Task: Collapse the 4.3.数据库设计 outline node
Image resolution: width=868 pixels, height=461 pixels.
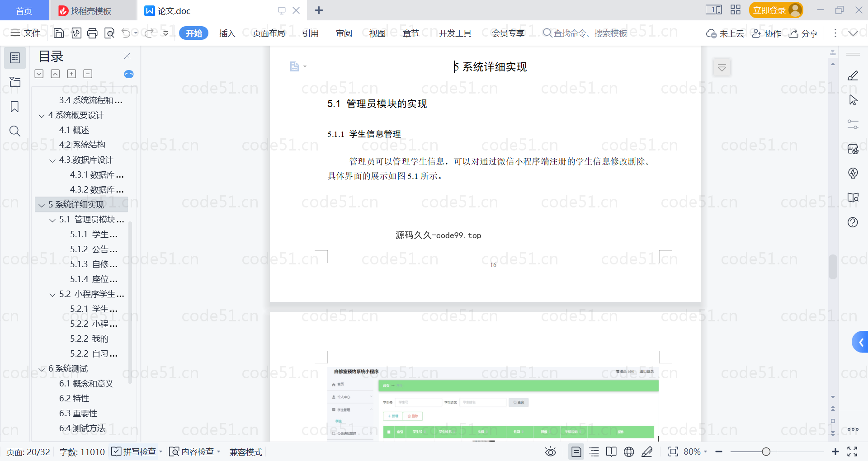Action: [x=52, y=160]
